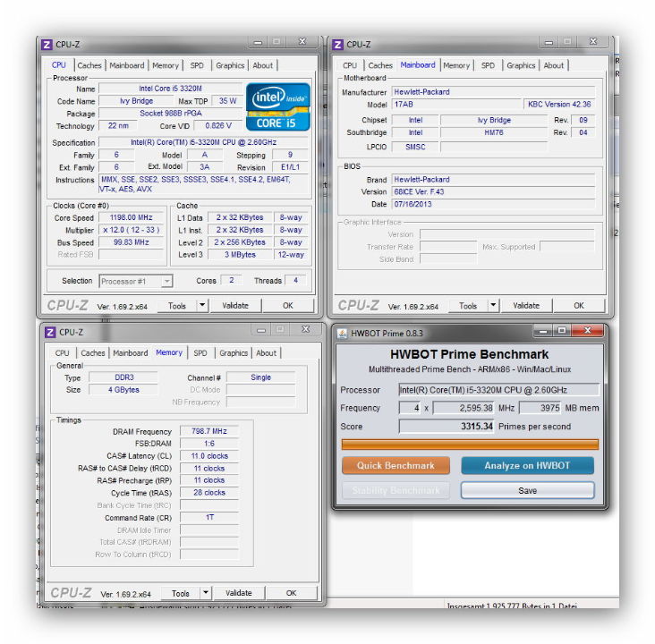Click the Name field Intel Core i5 3320M
655x644 pixels.
point(170,89)
